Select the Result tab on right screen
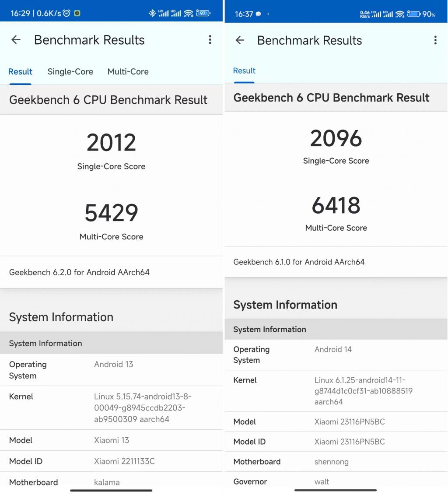Screen dimensions: 448x495 click(244, 71)
